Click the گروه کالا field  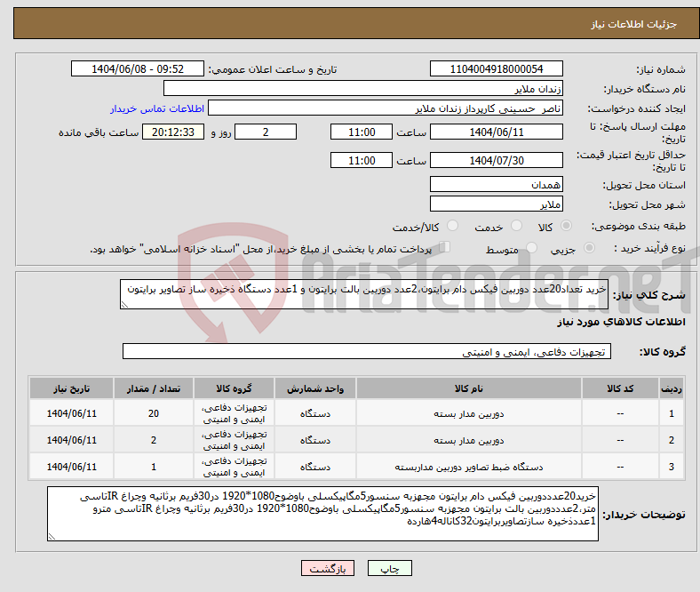click(x=365, y=352)
